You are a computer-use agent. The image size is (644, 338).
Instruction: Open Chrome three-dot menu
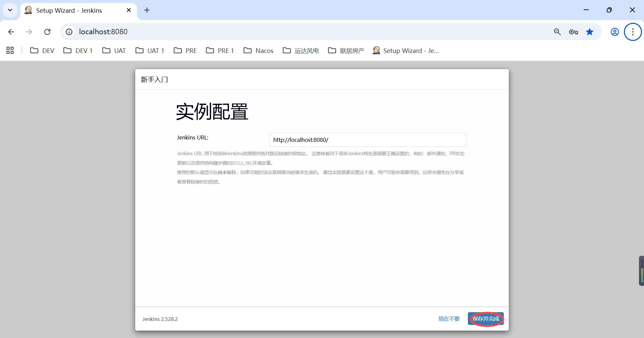633,32
